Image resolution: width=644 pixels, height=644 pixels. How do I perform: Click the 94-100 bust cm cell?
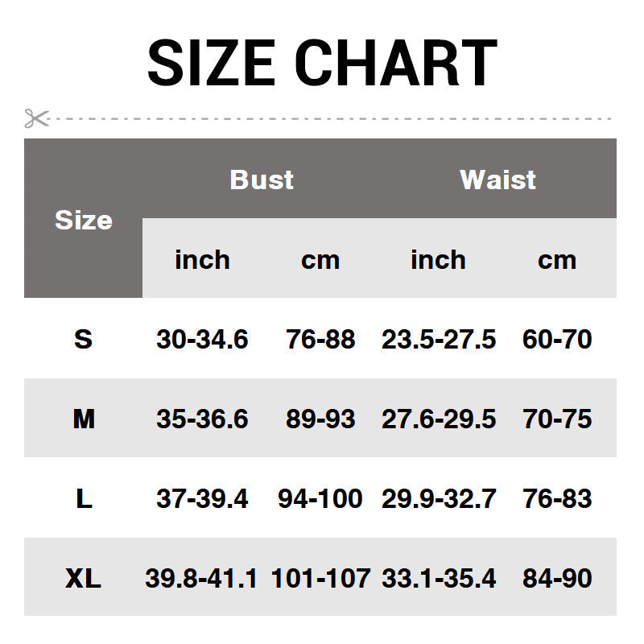320,498
